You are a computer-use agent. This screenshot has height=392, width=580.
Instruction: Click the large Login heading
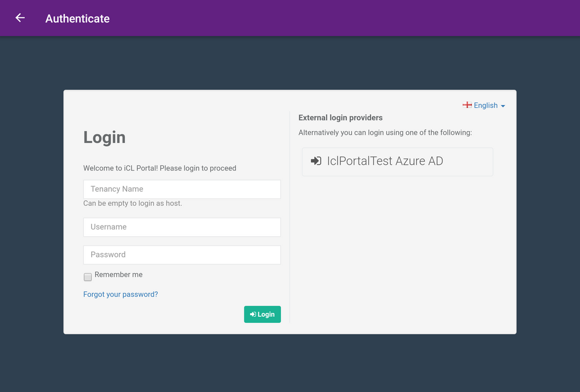[x=104, y=137]
